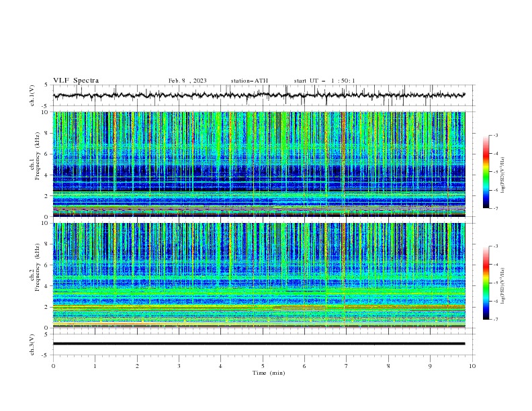Viewport: 532px width, 411px height.
Task: Select the "start UT = 1 : 50: 1" text
Action: tap(324, 81)
